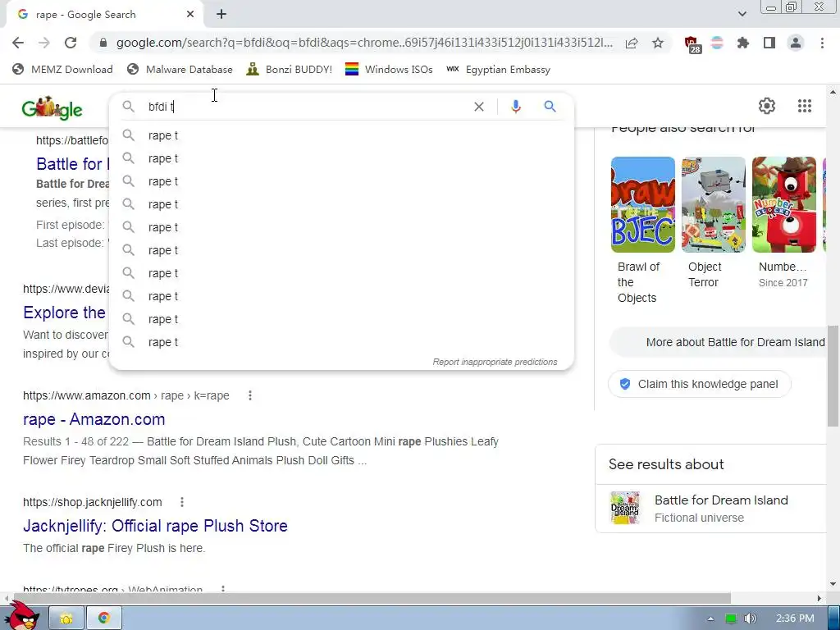Reload the current page
840x630 pixels.
coord(71,43)
